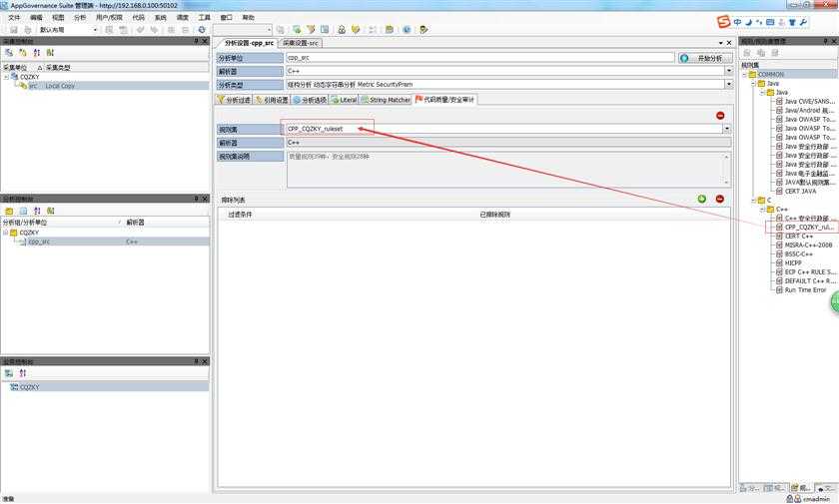Viewport: 839px width, 504px height.
Task: Click the sort icon in the analysis control panel toolbar
Action: (x=36, y=211)
